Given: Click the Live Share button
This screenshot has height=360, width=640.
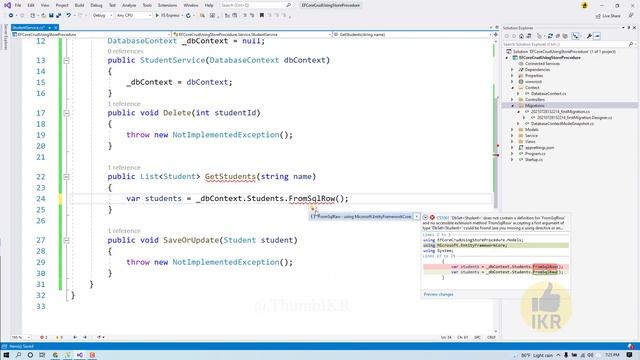Looking at the screenshot, I should (x=608, y=16).
